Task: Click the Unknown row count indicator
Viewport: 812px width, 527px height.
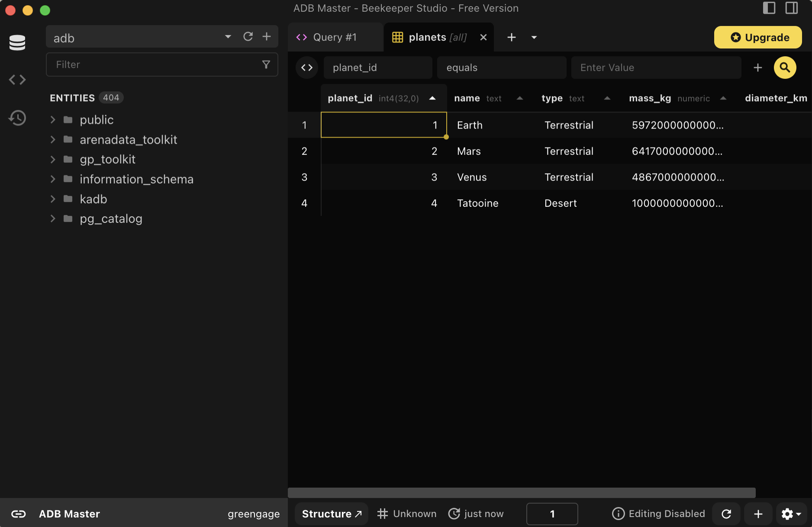Action: pos(407,514)
